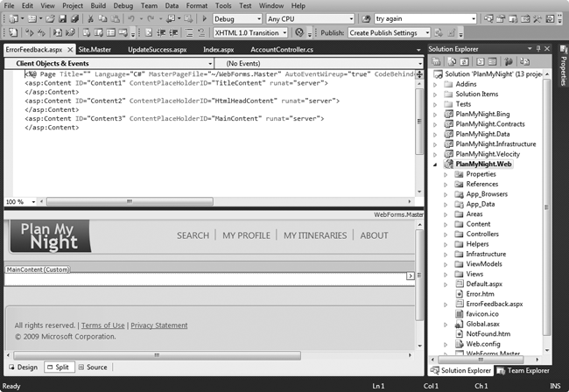This screenshot has width=569, height=392.
Task: Open the Debug configuration dropdown
Action: [x=259, y=19]
